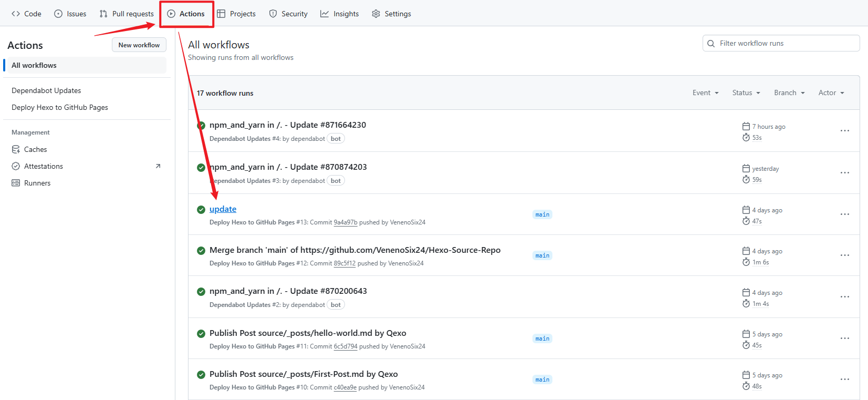Select Deploy Hexo to GitHub Pages workflow
Viewport: 868px width, 400px height.
point(60,108)
